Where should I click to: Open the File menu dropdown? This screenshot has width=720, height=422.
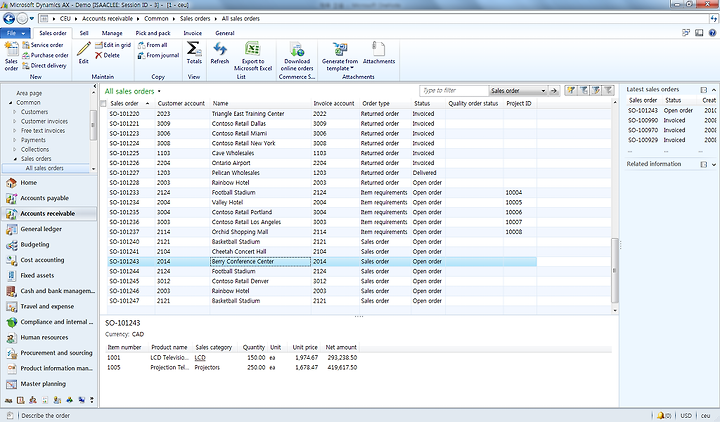pos(15,33)
